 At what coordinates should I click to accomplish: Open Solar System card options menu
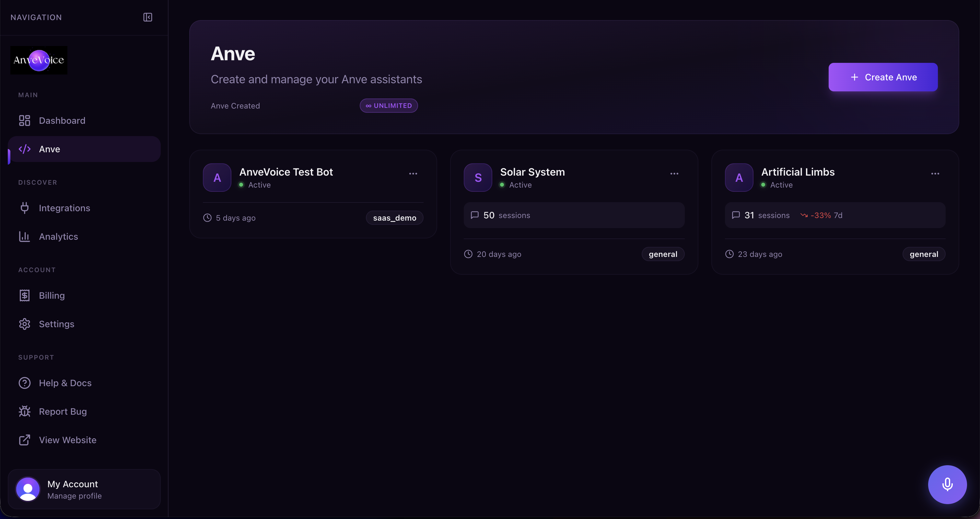[x=674, y=173]
